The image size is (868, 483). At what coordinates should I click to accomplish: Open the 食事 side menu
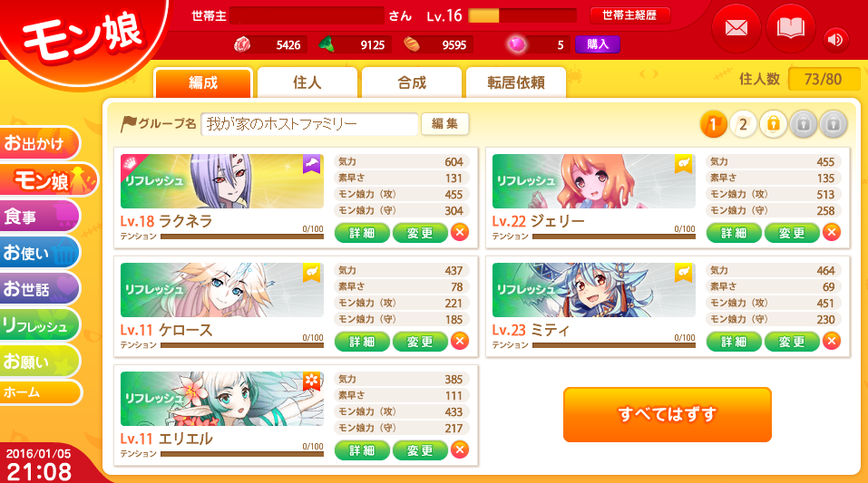[39, 216]
